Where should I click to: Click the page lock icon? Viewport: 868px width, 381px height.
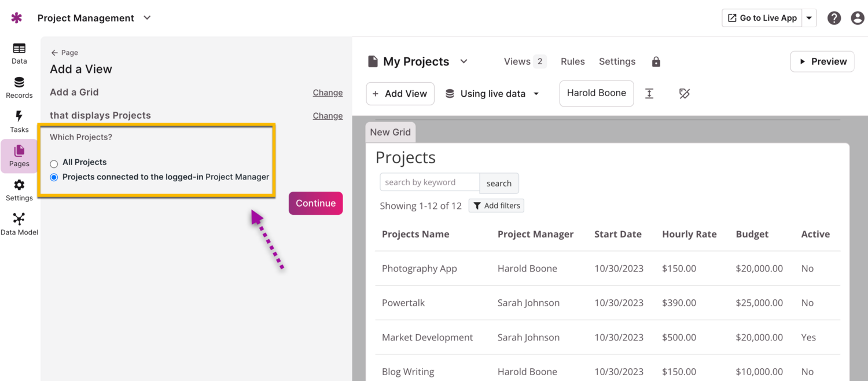(x=656, y=62)
